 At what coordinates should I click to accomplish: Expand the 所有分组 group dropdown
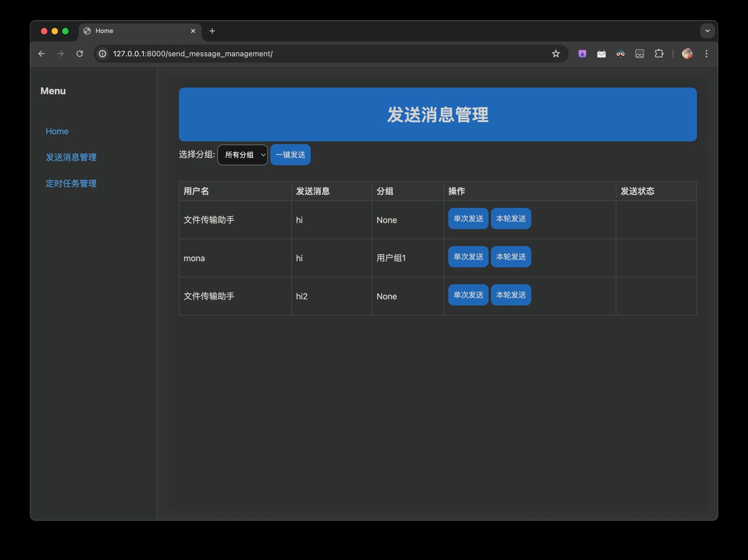242,155
